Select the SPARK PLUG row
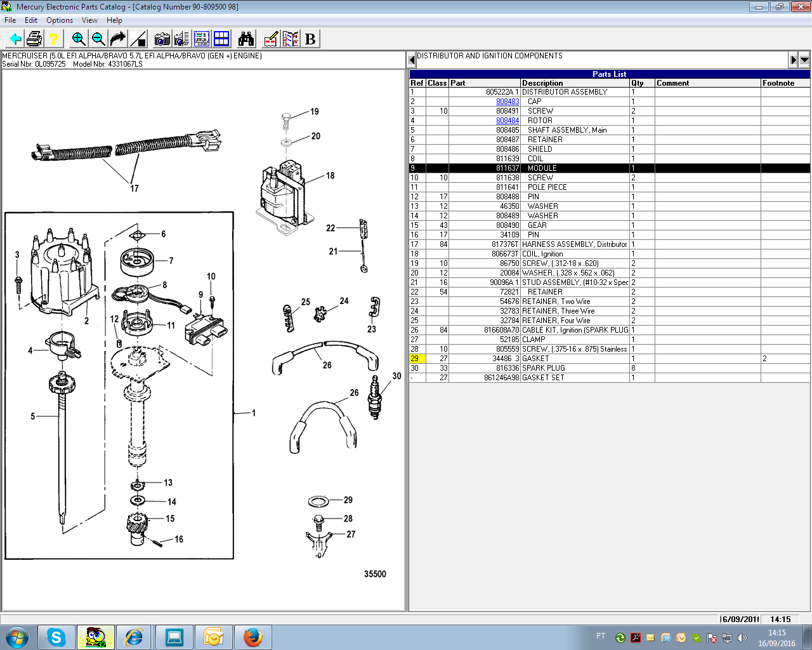 (610, 368)
